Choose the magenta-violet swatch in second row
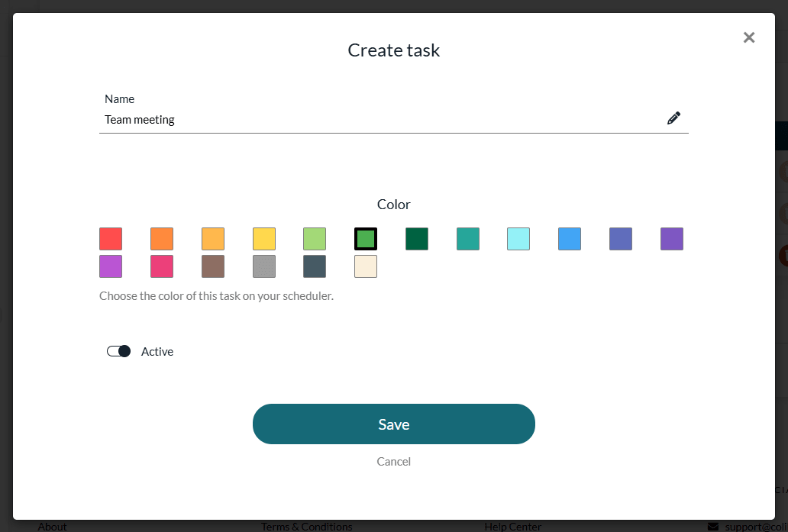This screenshot has height=532, width=788. (111, 266)
